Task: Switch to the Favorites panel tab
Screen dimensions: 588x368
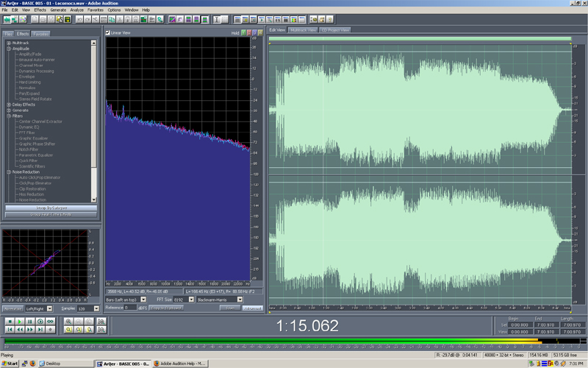Action: [x=40, y=34]
